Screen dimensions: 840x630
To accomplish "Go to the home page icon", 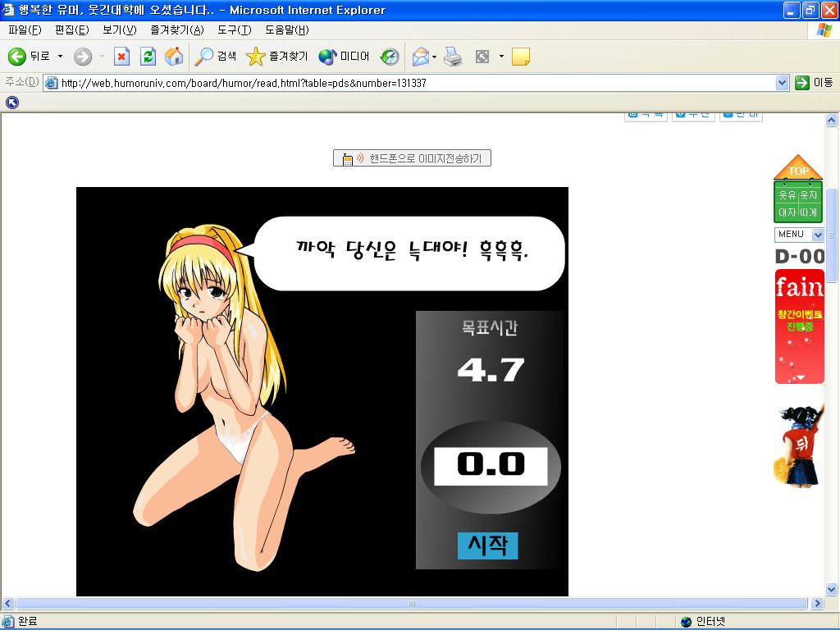I will tap(174, 57).
